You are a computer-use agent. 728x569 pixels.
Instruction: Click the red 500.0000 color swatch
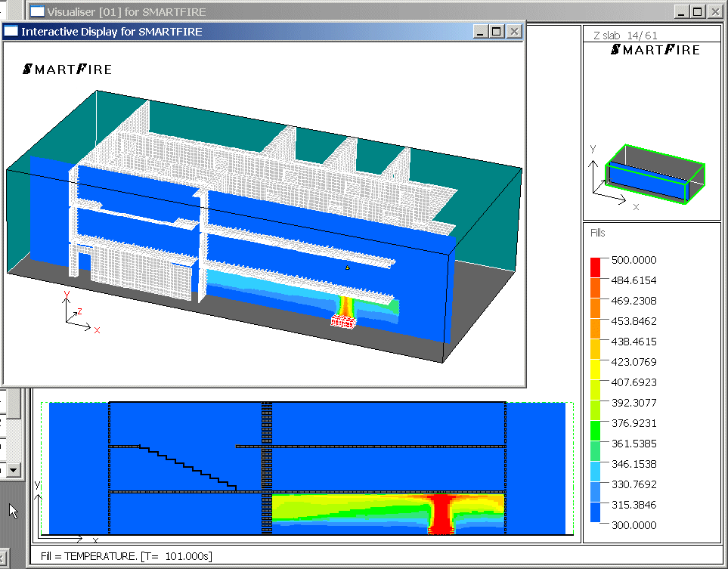pyautogui.click(x=595, y=267)
